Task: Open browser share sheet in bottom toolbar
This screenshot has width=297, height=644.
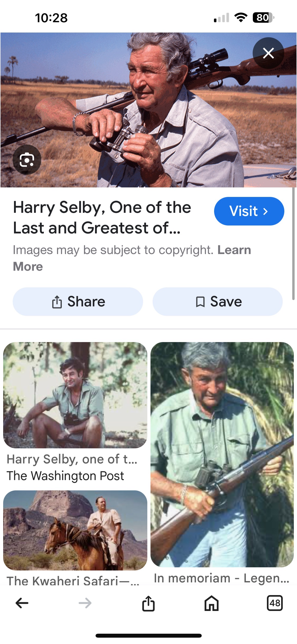Action: (148, 603)
